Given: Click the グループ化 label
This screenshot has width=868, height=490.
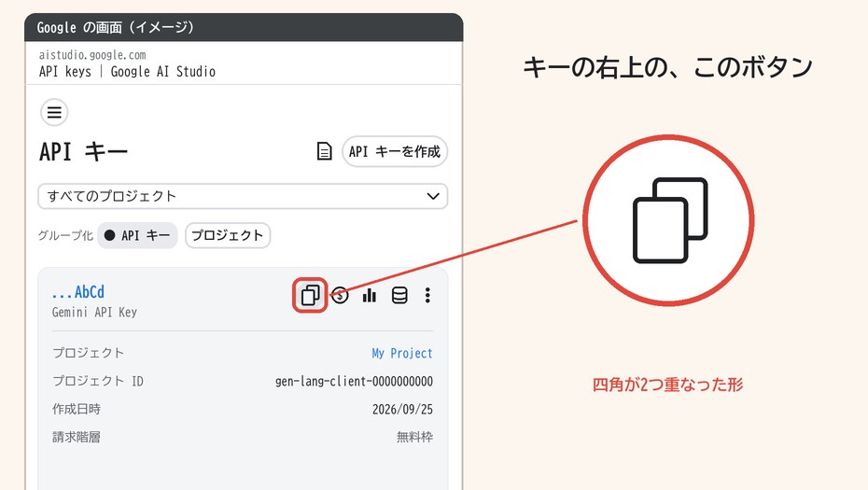Looking at the screenshot, I should (x=65, y=235).
